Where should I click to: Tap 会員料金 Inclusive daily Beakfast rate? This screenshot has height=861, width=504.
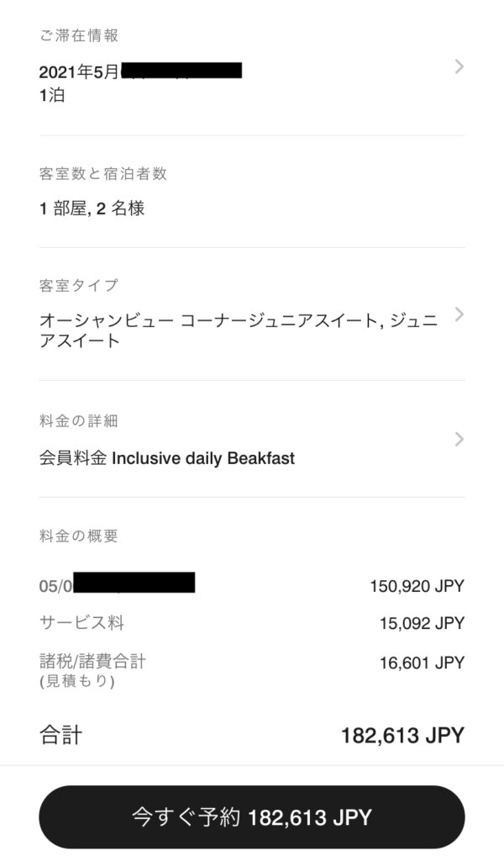pos(166,458)
